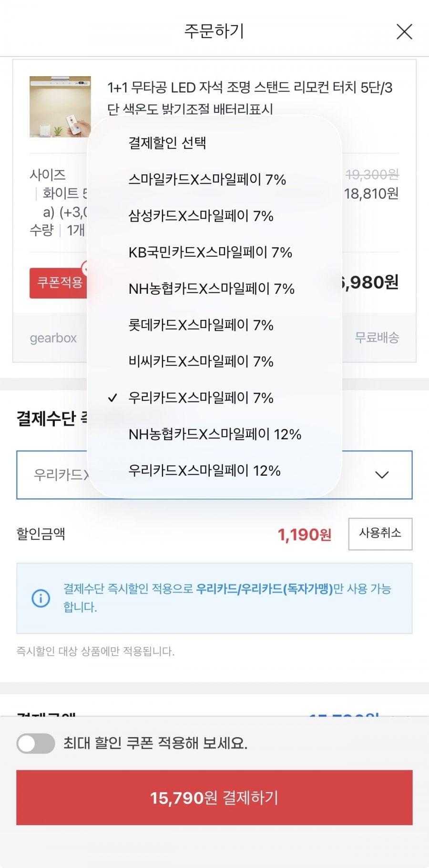Open the LED lamp product thumbnail
429x868 pixels.
(60, 107)
